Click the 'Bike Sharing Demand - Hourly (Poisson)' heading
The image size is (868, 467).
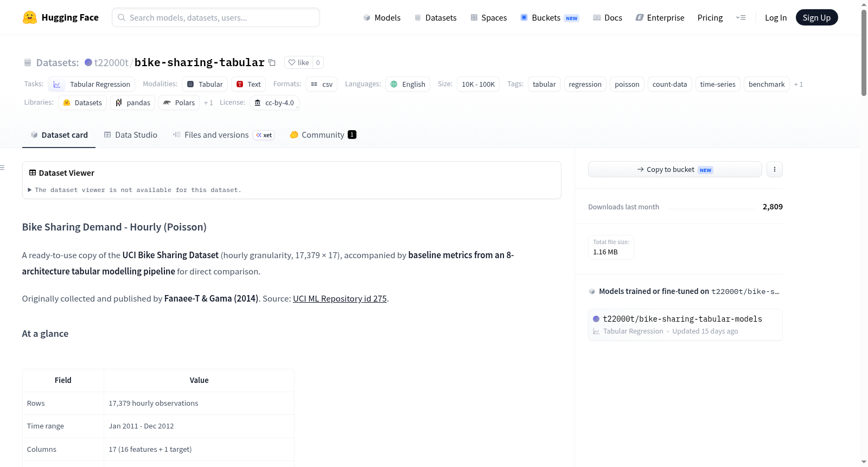114,227
